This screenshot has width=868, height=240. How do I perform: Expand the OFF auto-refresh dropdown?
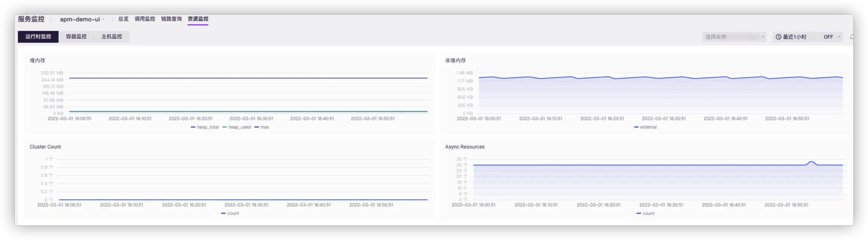[832, 37]
